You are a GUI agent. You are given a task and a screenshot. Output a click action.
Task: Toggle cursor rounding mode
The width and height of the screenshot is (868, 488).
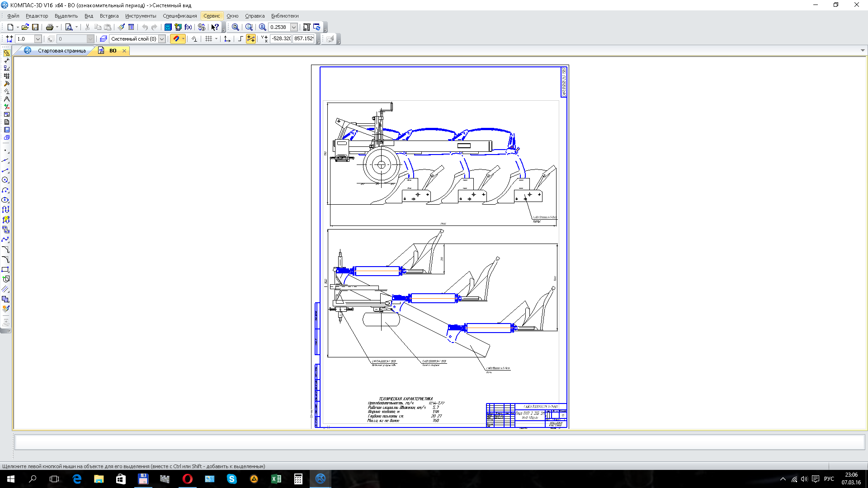click(x=250, y=39)
